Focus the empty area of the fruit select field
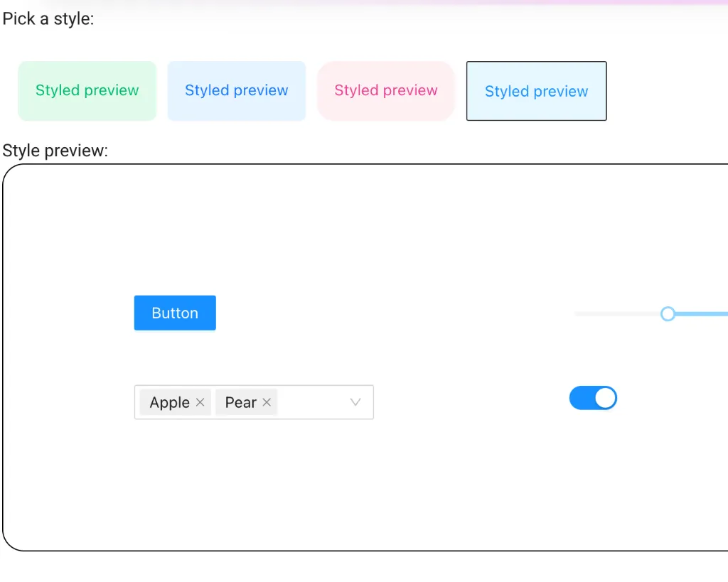The width and height of the screenshot is (728, 582). [x=311, y=402]
